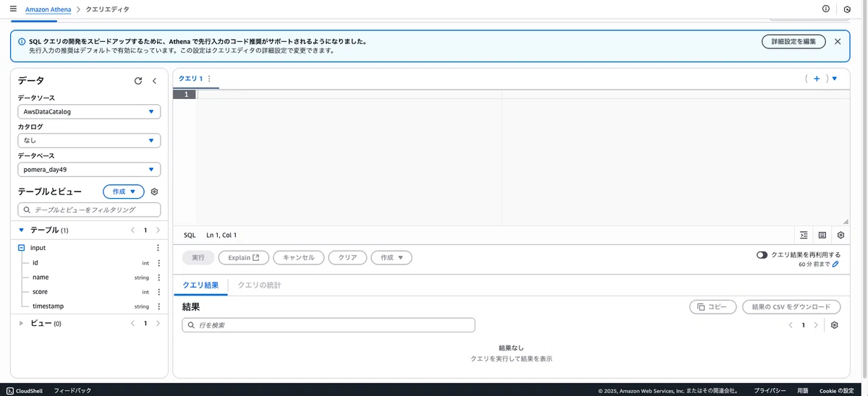
Task: Open CloudShell from the footer
Action: (x=25, y=391)
